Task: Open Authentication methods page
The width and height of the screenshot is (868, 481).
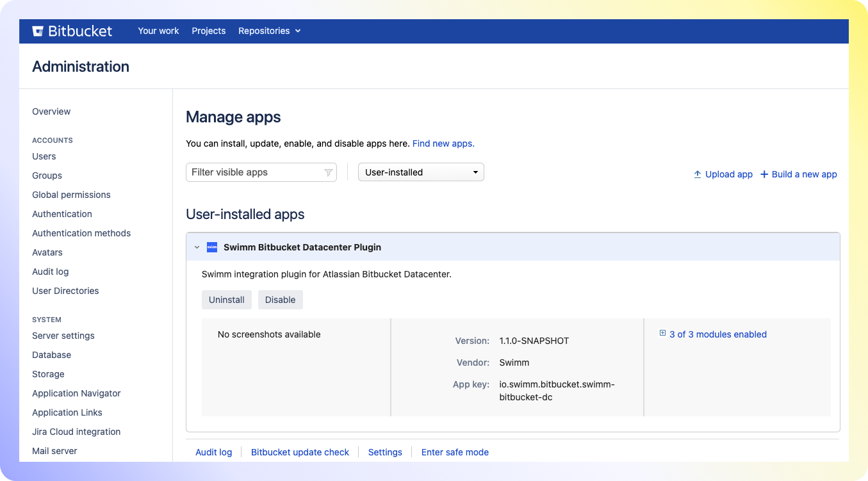Action: coord(81,233)
